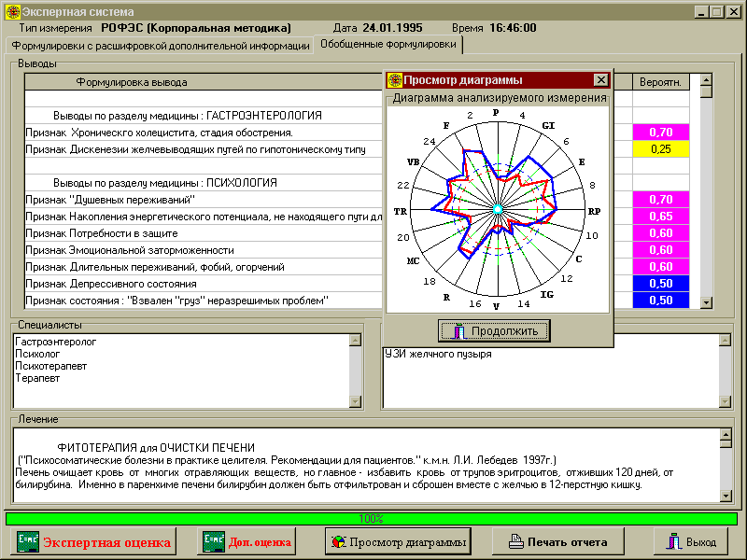Click the scroll-up arrow of the УЗИ panel

[x=726, y=340]
